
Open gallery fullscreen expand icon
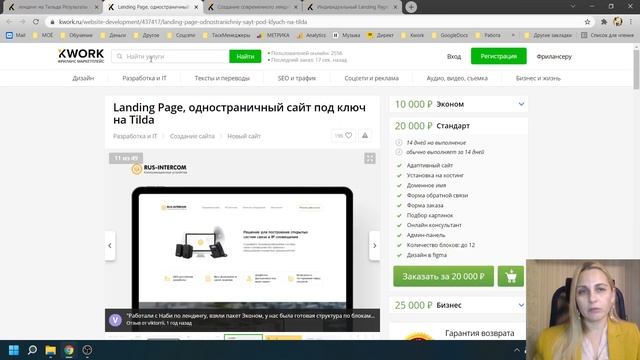point(370,158)
